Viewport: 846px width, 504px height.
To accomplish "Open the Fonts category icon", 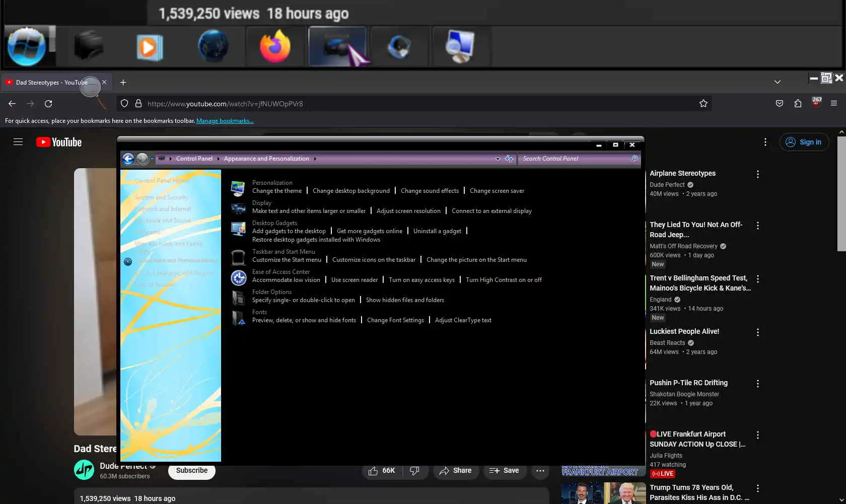I will (238, 318).
